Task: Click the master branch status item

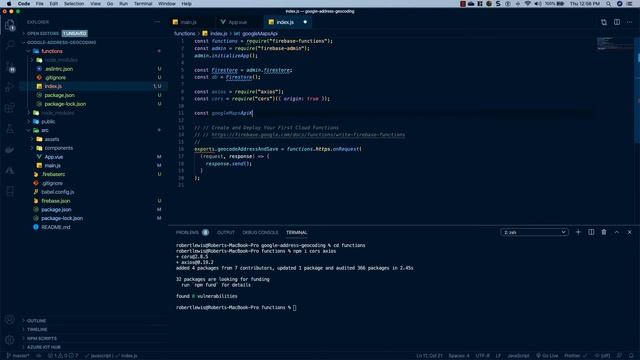Action: pyautogui.click(x=18, y=356)
